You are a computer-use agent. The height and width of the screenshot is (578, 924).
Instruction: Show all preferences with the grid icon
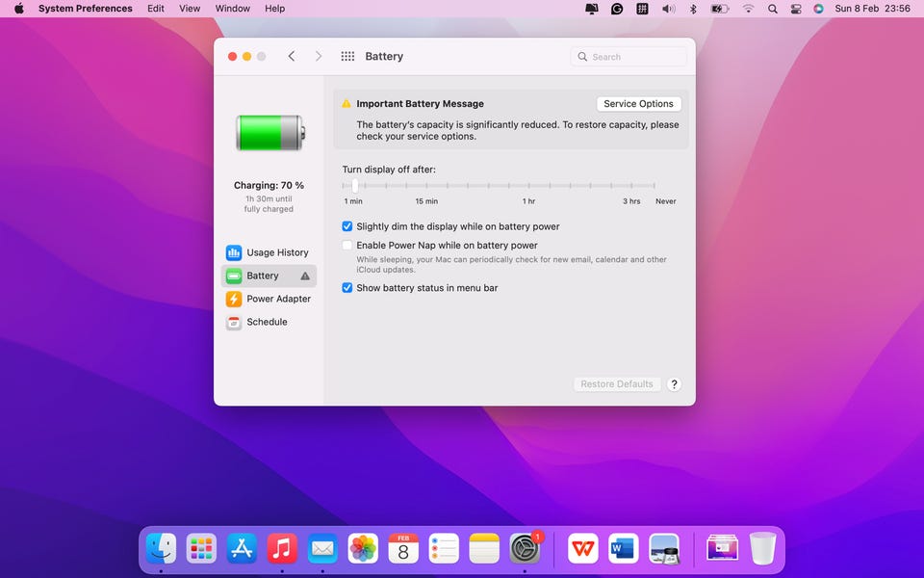347,57
